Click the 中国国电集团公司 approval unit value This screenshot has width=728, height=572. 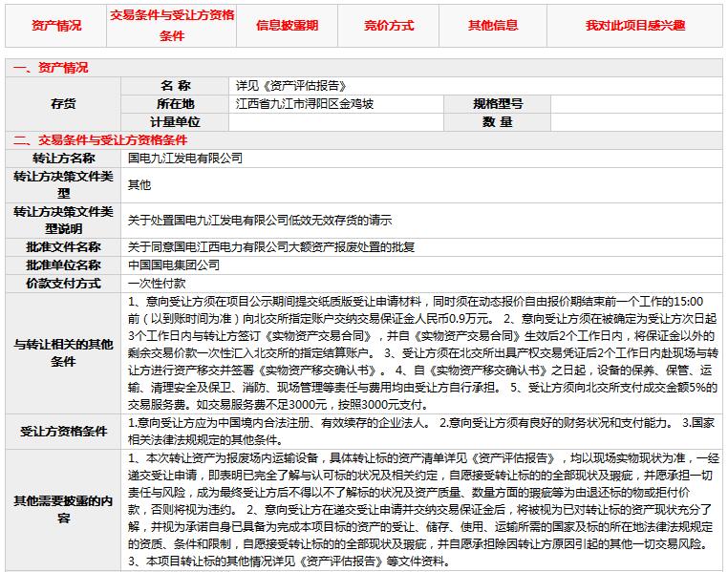[x=174, y=265]
